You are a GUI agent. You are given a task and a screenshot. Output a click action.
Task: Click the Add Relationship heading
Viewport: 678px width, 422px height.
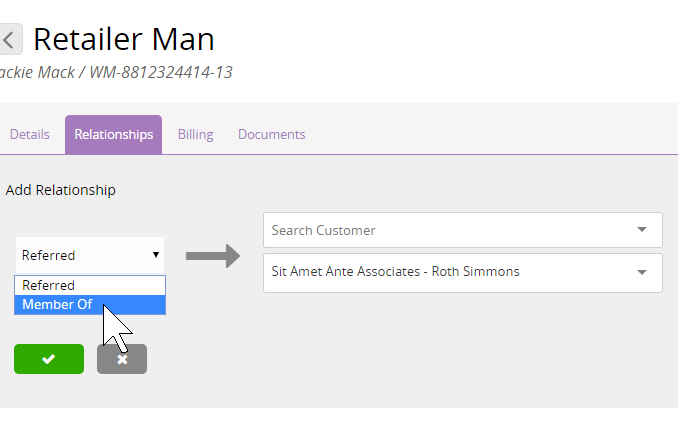pos(61,190)
